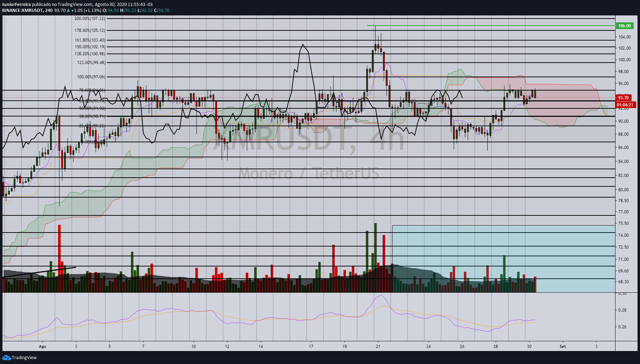Click the open value O:94.93

coord(111,10)
